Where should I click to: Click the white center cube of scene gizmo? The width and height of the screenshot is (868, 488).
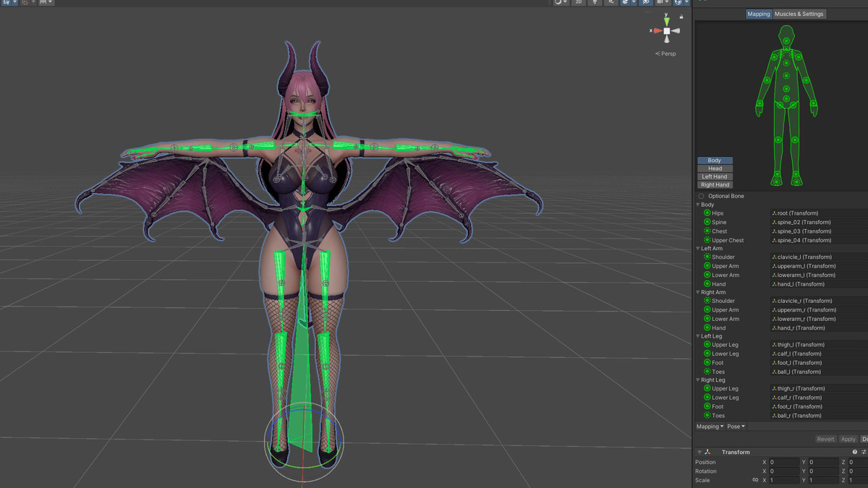click(666, 31)
